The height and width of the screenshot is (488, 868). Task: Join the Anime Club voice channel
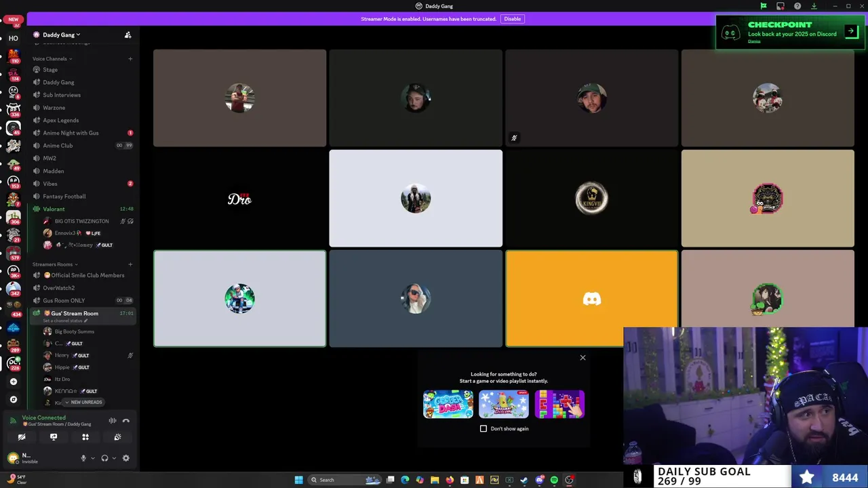point(83,146)
